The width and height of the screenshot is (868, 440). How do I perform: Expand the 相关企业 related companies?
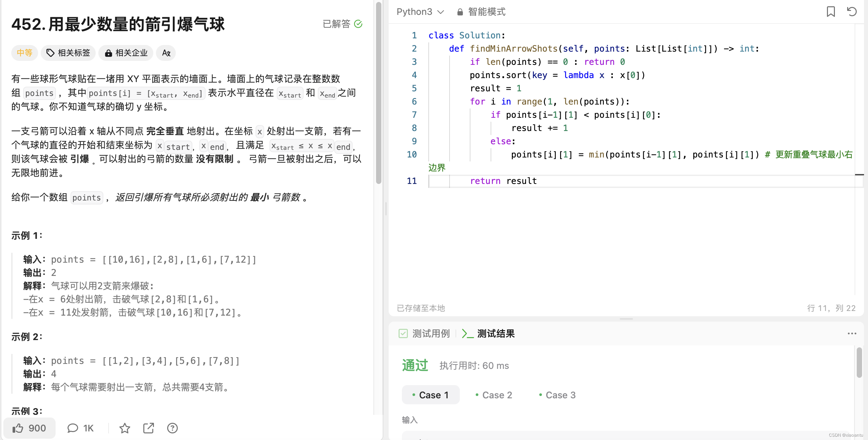[126, 53]
